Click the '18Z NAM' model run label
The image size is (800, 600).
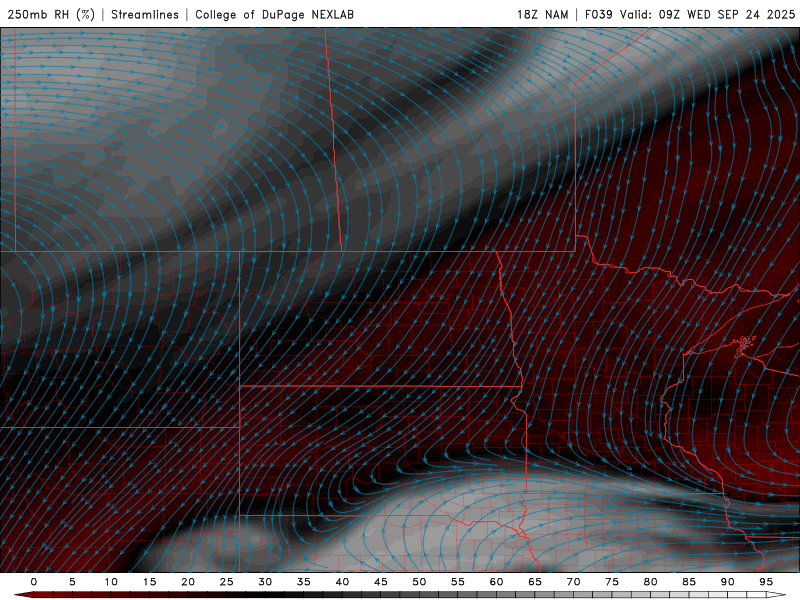[542, 14]
